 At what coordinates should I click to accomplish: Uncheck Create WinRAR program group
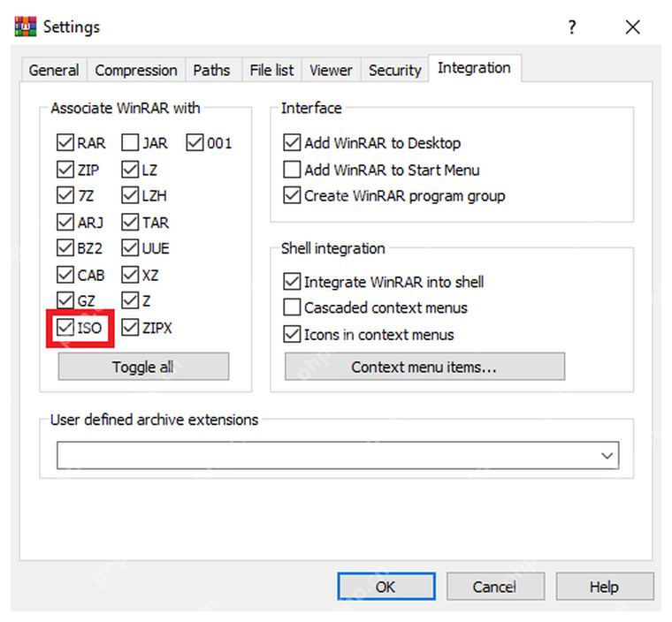pyautogui.click(x=292, y=195)
